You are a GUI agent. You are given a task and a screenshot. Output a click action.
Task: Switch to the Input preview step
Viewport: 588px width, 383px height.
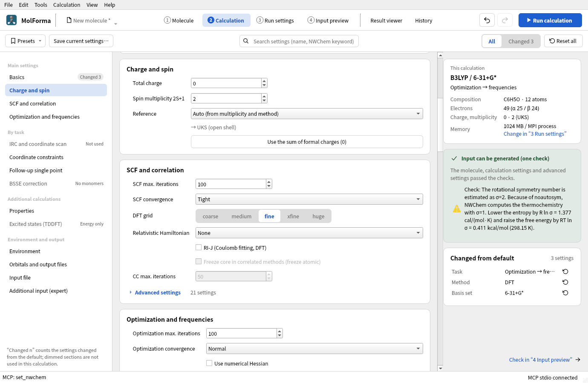point(328,20)
